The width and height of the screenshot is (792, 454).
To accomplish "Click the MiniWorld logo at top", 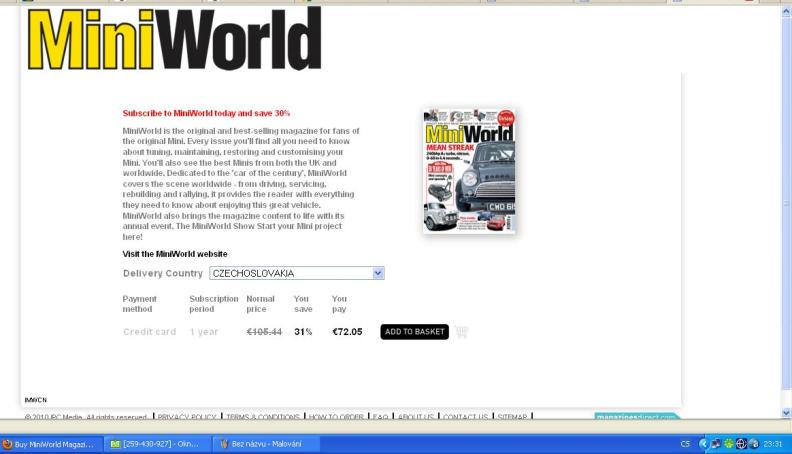I will 174,39.
